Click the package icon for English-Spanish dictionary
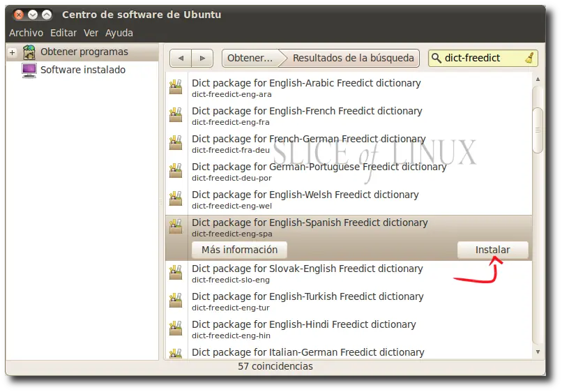The image size is (562, 392). (x=176, y=227)
